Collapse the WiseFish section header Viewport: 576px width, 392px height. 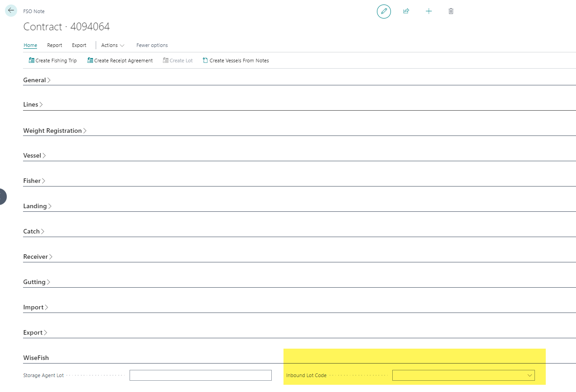36,358
